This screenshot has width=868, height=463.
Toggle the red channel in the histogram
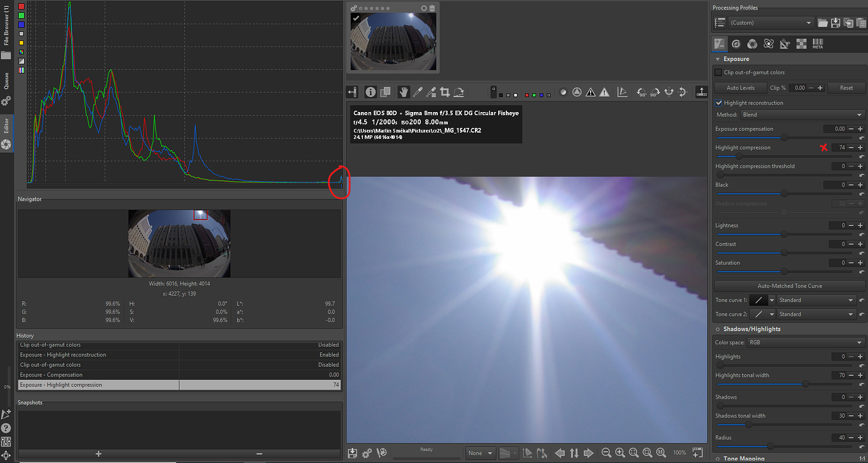tap(22, 6)
